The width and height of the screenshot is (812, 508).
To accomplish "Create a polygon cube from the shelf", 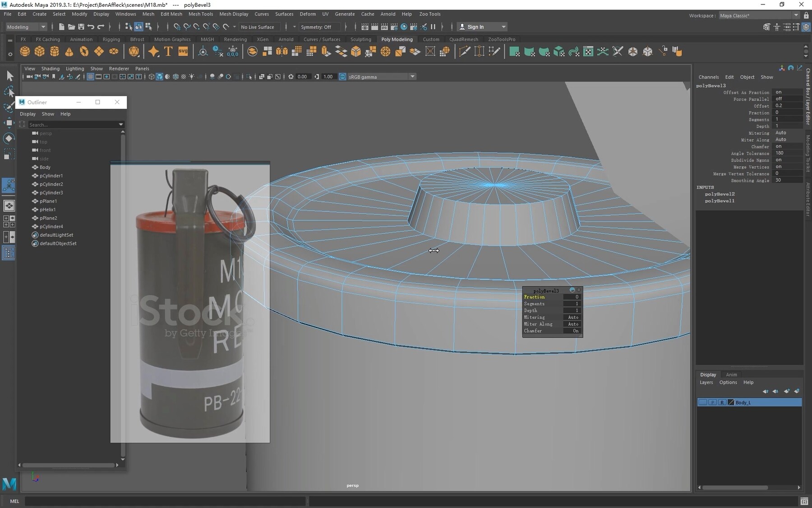I will pos(40,51).
